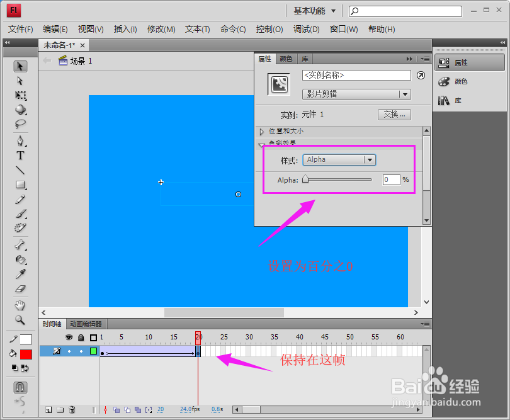Toggle show all layers as outlines header
The height and width of the screenshot is (420, 510).
pyautogui.click(x=93, y=338)
